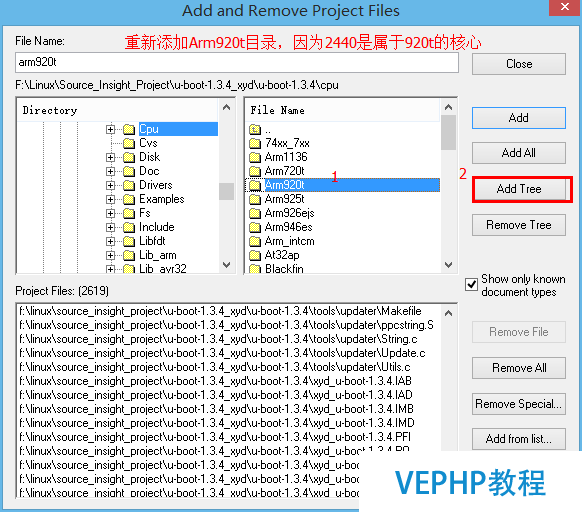
Task: Click the Arm_intcm folder icon
Action: pyautogui.click(x=255, y=241)
